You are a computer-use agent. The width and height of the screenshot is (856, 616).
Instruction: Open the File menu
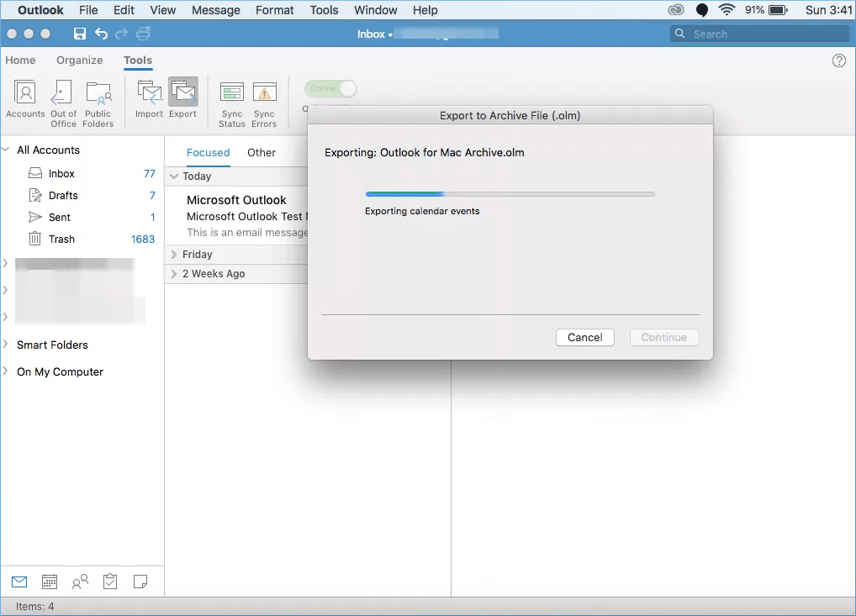coord(88,10)
